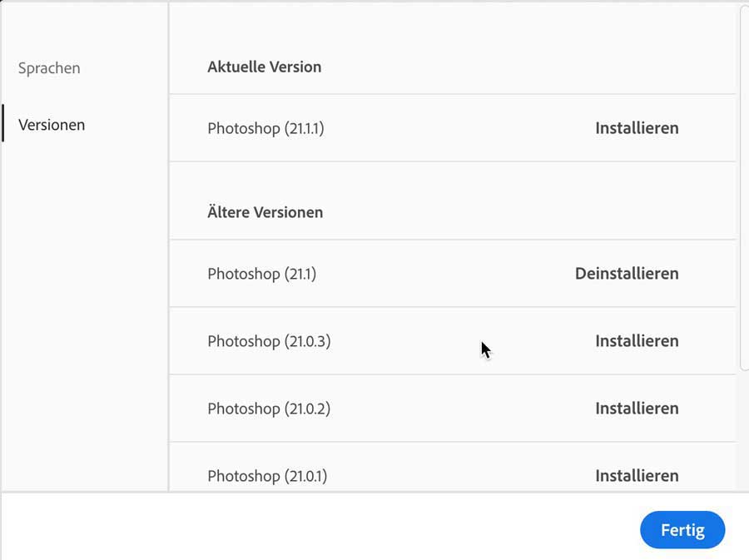This screenshot has height=560, width=749.
Task: Click the active-tab indicator bar beside Versionen
Action: click(x=2, y=124)
